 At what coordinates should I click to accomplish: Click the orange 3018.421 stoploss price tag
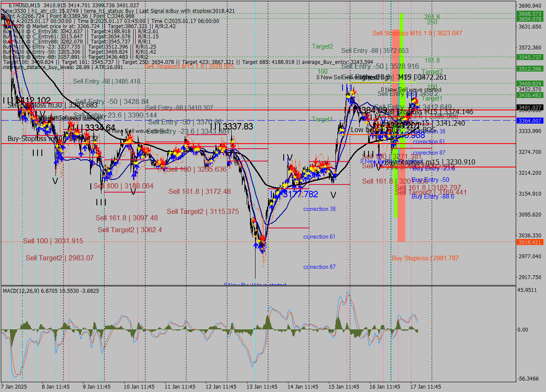coord(530,242)
